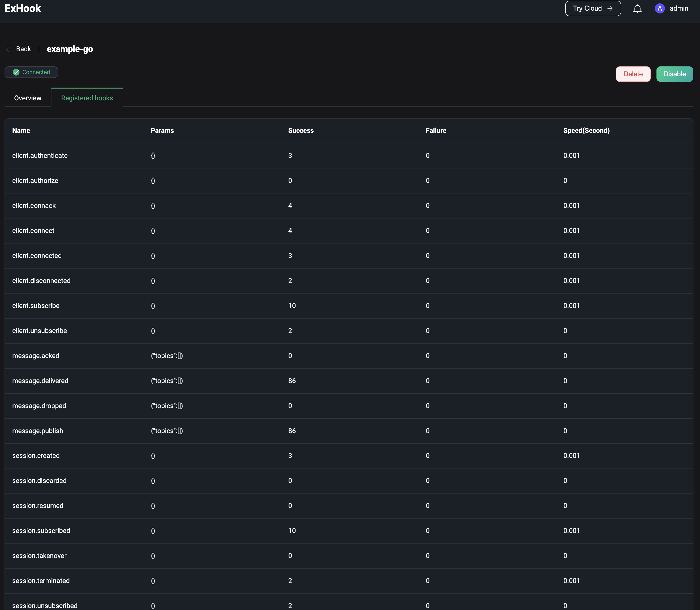
Task: Click the session.subscribed hook name
Action: pos(41,531)
